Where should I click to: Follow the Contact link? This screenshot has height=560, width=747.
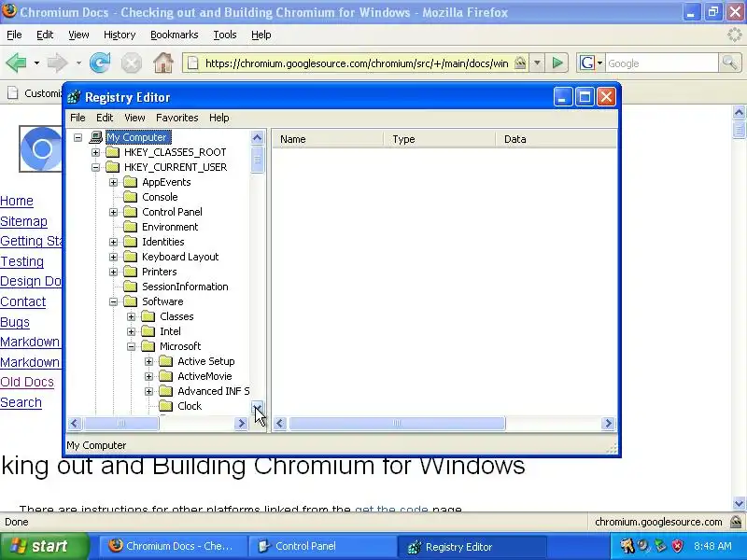click(22, 301)
